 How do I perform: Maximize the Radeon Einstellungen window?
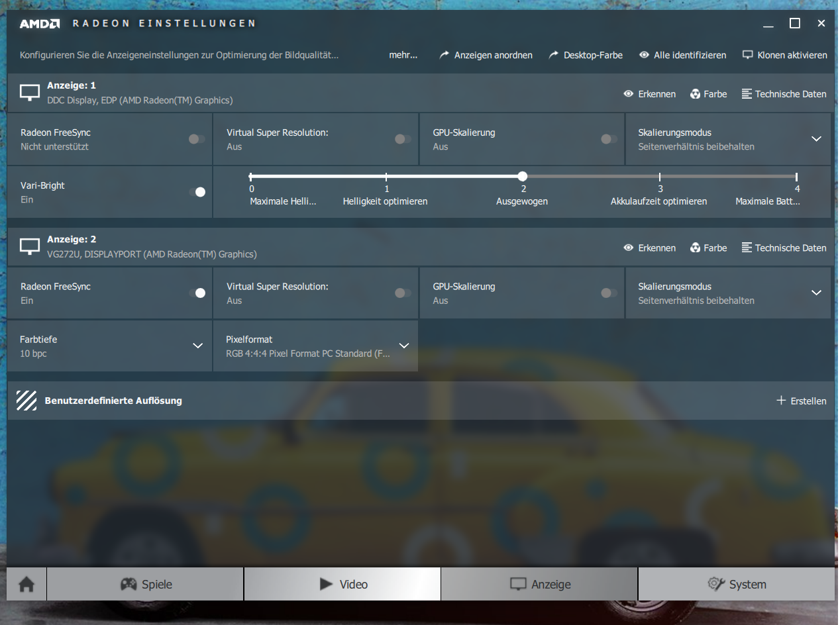click(x=795, y=23)
